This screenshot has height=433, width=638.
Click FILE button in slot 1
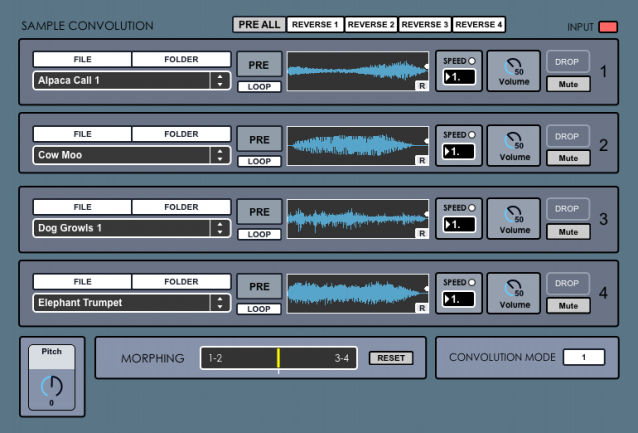pos(82,59)
